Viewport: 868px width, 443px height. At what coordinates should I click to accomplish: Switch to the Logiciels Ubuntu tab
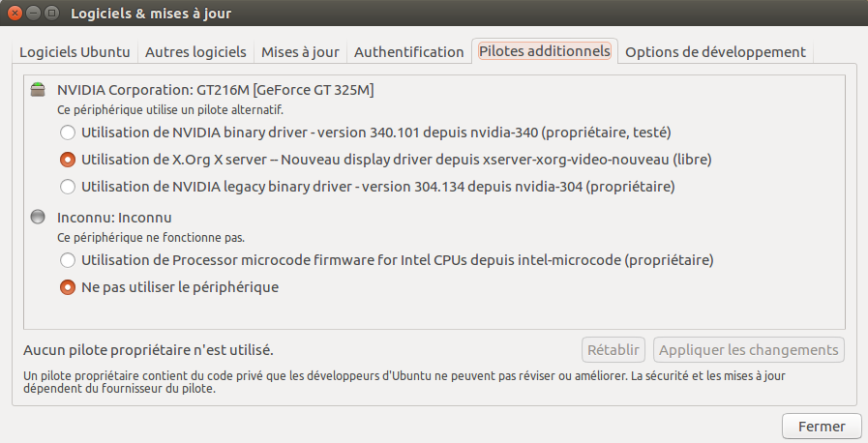point(75,52)
